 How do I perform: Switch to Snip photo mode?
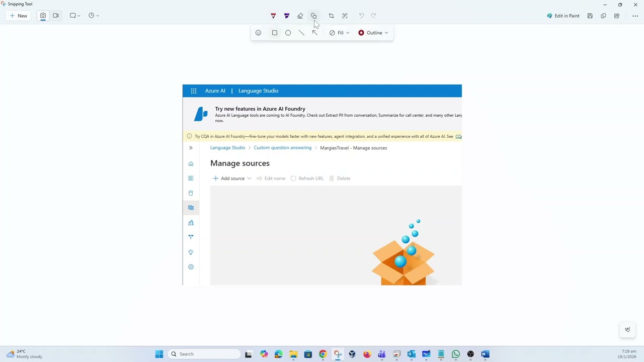pos(43,16)
